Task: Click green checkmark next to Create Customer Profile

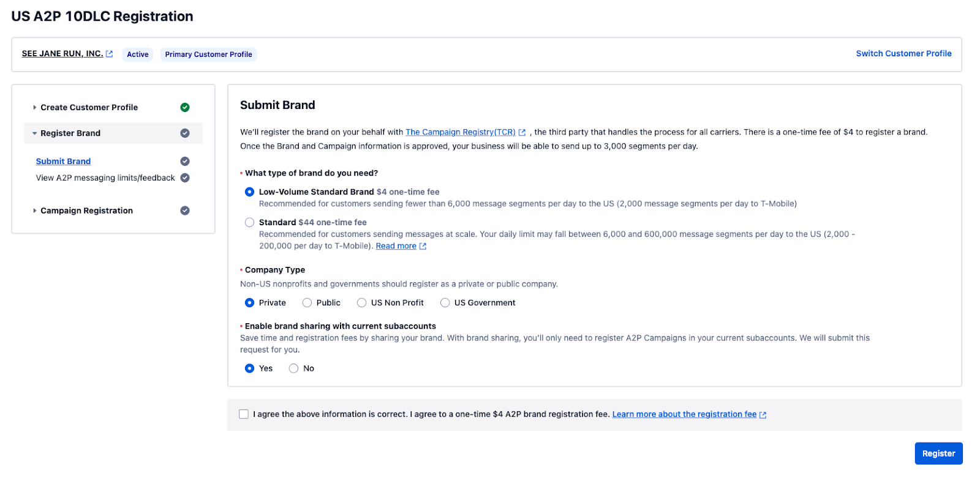Action: point(185,107)
